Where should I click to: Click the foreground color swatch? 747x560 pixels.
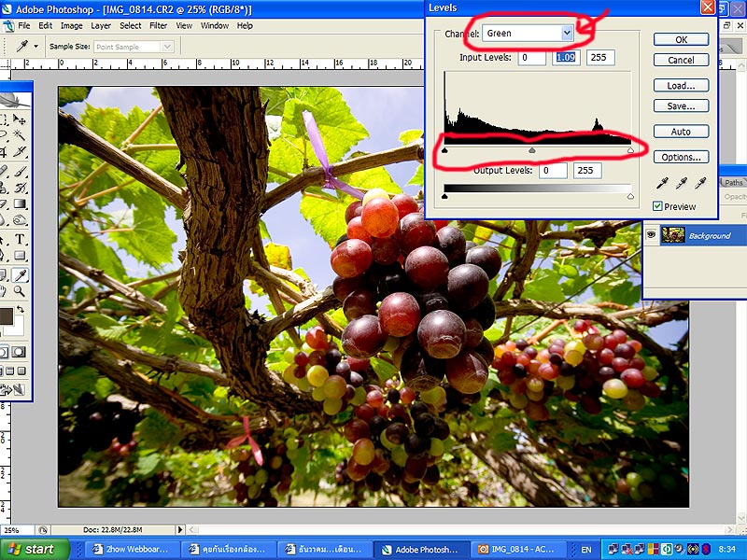6,315
